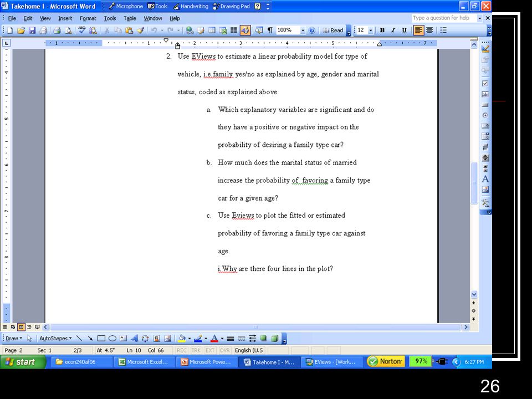Select the Oval shape tool
Screen dimensions: 532x399
point(112,338)
